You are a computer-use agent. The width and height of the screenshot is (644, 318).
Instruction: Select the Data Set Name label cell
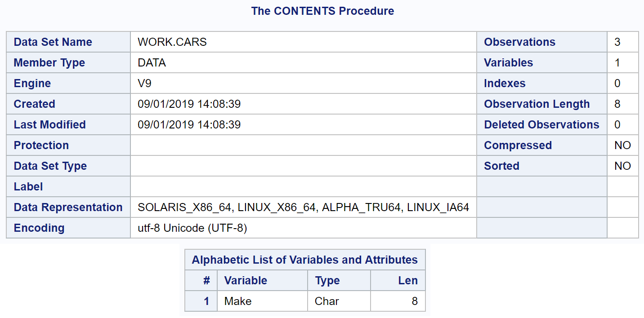coord(68,42)
